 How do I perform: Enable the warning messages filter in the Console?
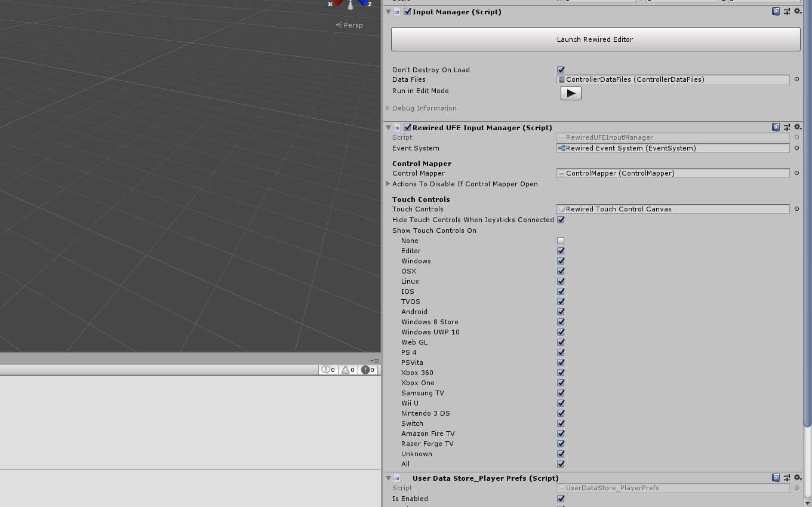[x=347, y=369]
